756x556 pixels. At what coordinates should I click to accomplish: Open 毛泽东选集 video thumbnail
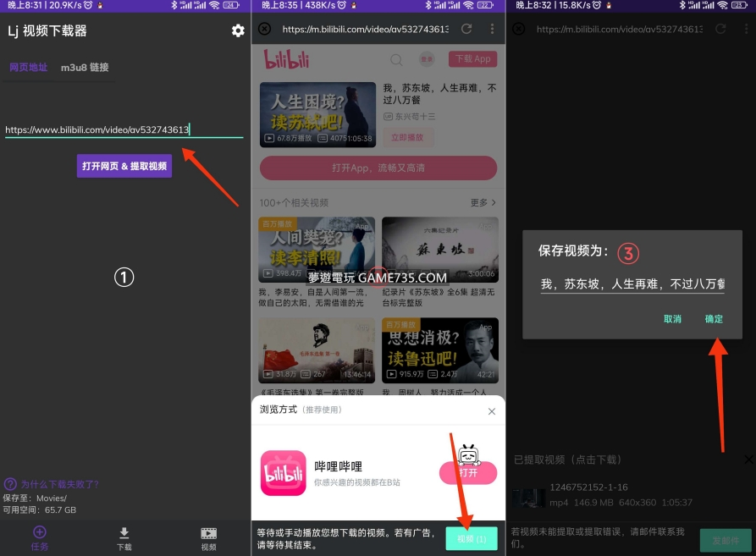(317, 350)
